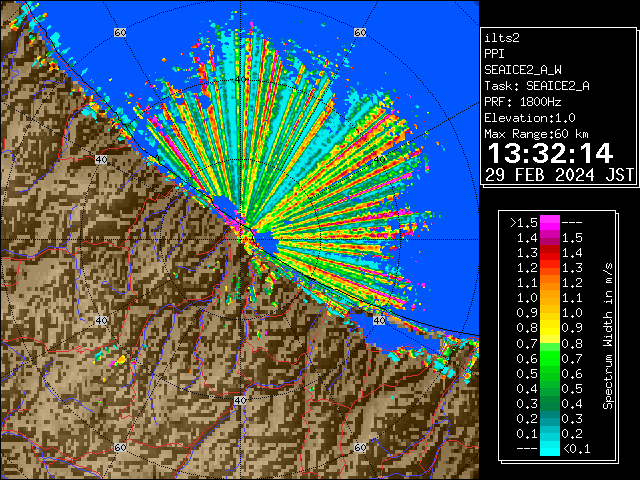Select the 'SEAICE2_A_W' product name

coord(523,70)
